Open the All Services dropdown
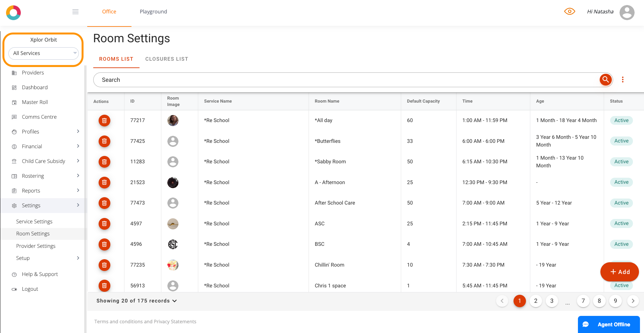 click(x=44, y=53)
